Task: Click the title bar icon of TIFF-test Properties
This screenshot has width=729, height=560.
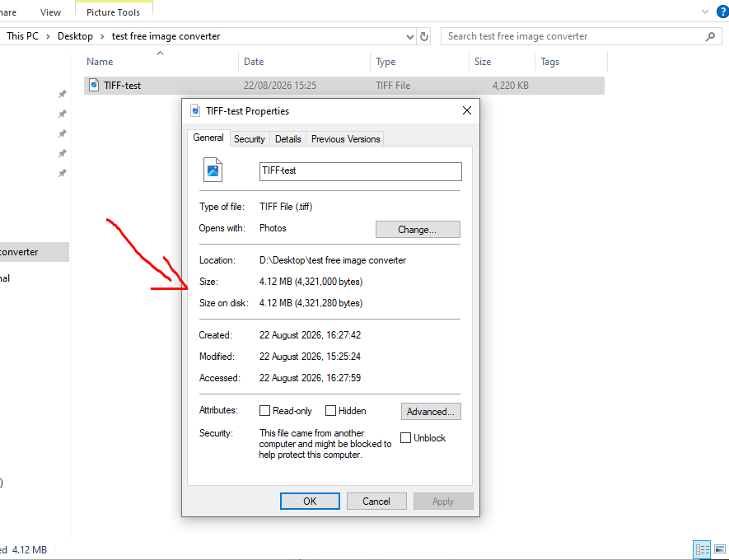Action: pos(196,110)
